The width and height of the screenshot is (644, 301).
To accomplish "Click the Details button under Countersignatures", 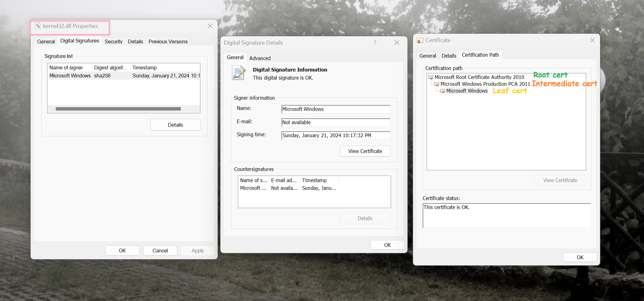I will click(x=365, y=218).
